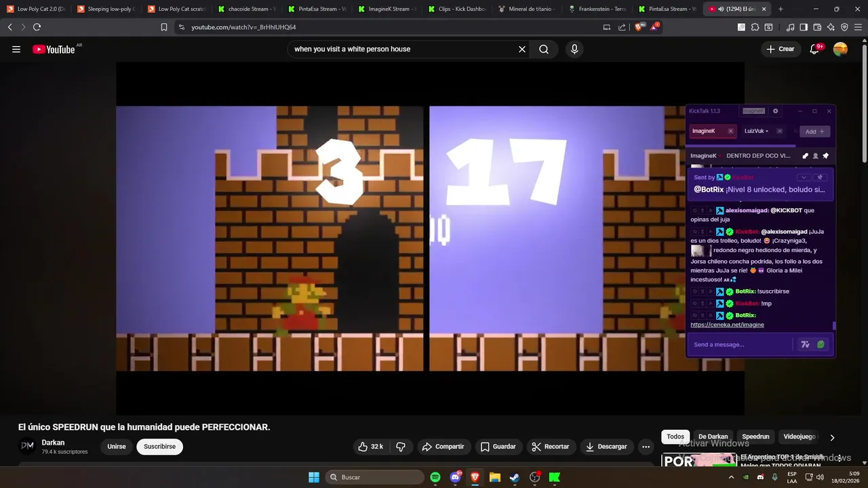Screen dimensions: 868x488
Task: Open more video actions three-dot menu
Action: (x=646, y=447)
